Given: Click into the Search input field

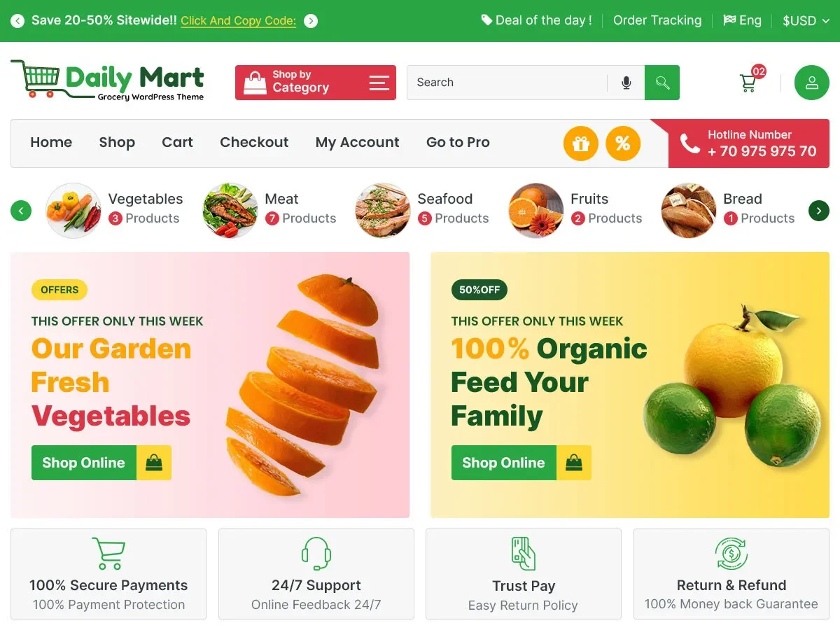Looking at the screenshot, I should click(x=507, y=83).
